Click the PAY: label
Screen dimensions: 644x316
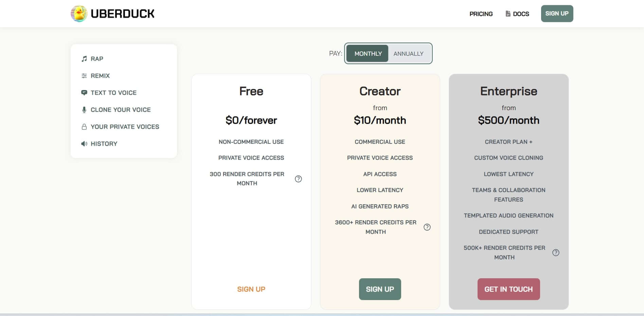pos(336,53)
